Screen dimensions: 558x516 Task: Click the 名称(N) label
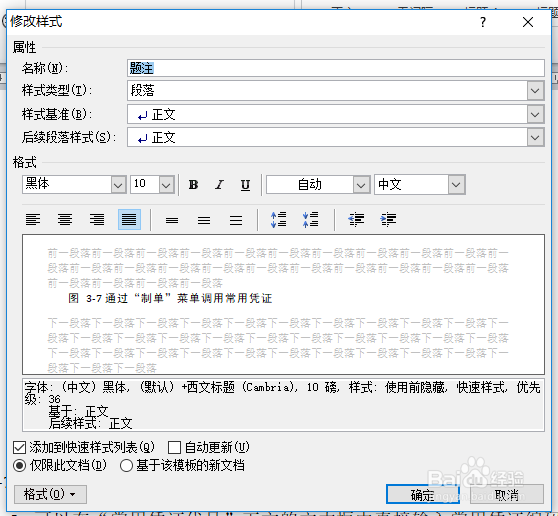[x=45, y=68]
